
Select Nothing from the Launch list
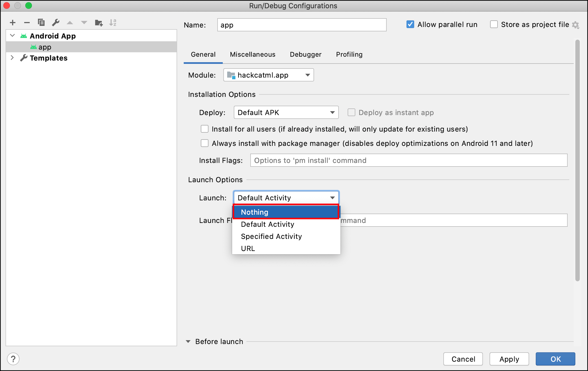[286, 212]
